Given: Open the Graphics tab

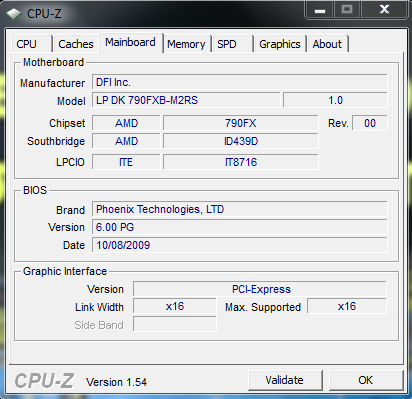Looking at the screenshot, I should click(x=280, y=44).
